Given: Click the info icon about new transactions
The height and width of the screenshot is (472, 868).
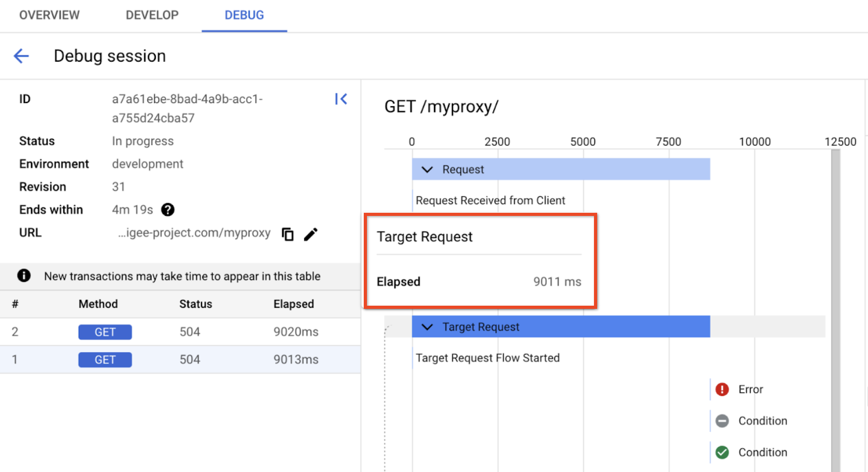Looking at the screenshot, I should point(24,276).
